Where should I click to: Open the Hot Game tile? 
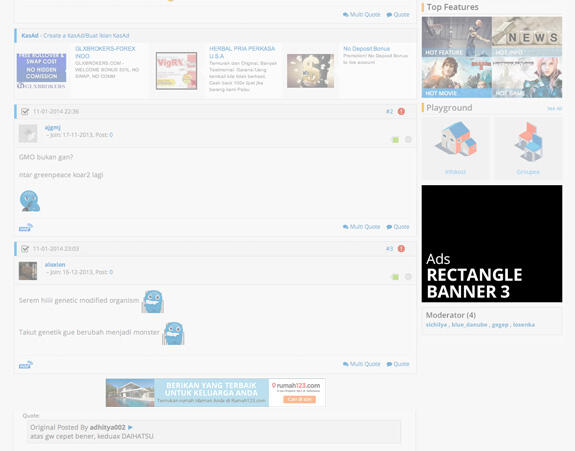(527, 77)
